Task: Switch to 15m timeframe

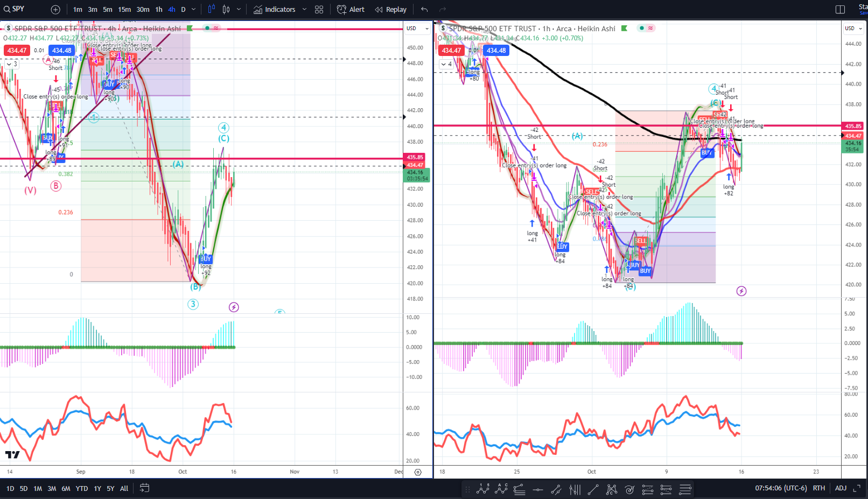Action: tap(124, 9)
